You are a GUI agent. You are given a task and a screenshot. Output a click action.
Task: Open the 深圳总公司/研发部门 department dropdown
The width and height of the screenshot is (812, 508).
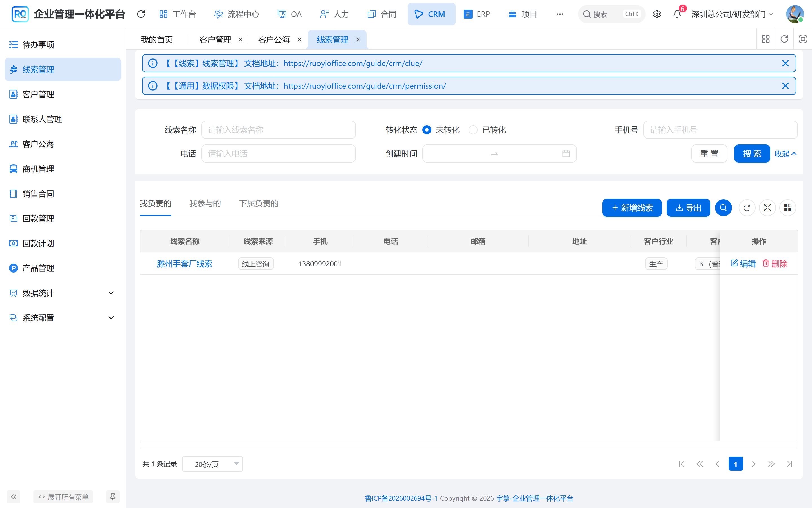pyautogui.click(x=733, y=14)
